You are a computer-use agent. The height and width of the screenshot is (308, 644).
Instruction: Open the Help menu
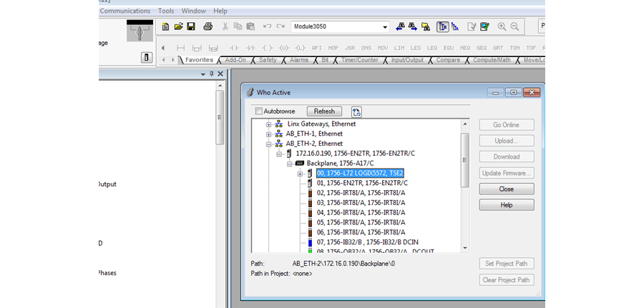220,11
